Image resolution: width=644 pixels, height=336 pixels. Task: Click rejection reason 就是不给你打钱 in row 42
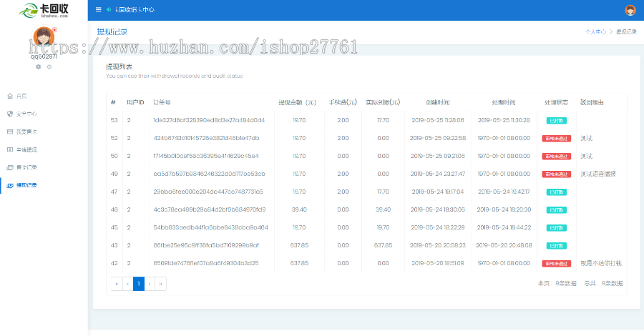[601, 263]
